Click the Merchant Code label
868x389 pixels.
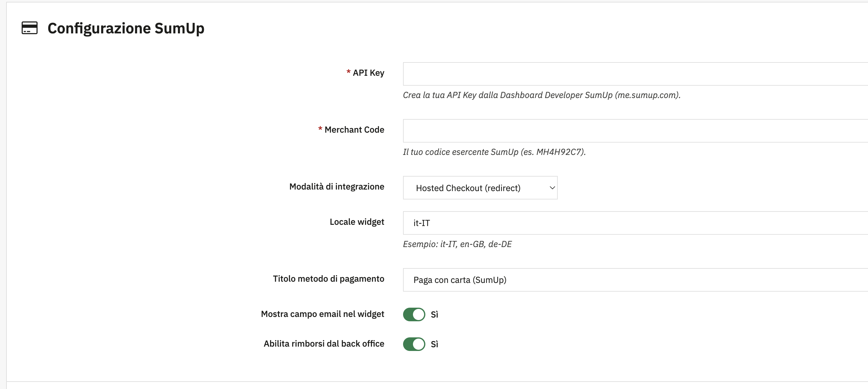(354, 130)
